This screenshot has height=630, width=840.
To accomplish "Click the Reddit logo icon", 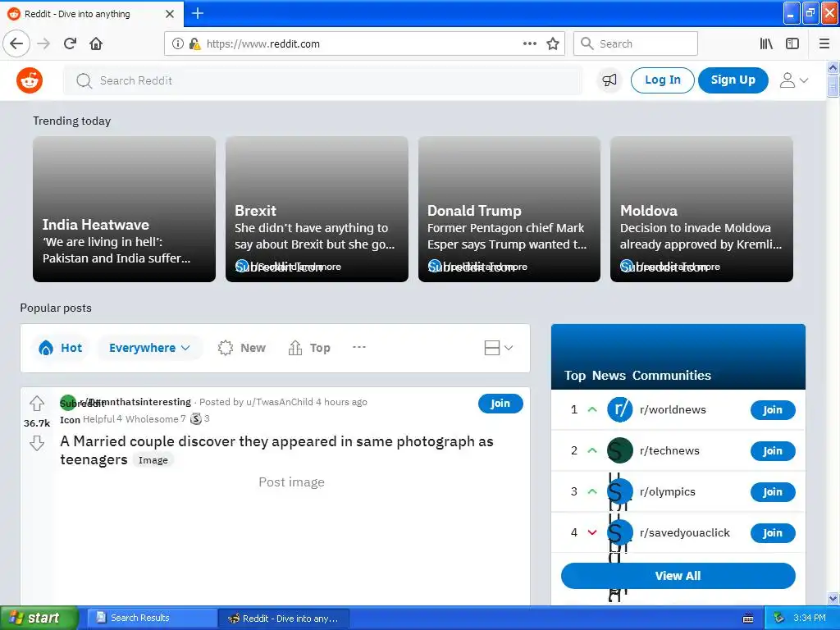I will coord(30,81).
